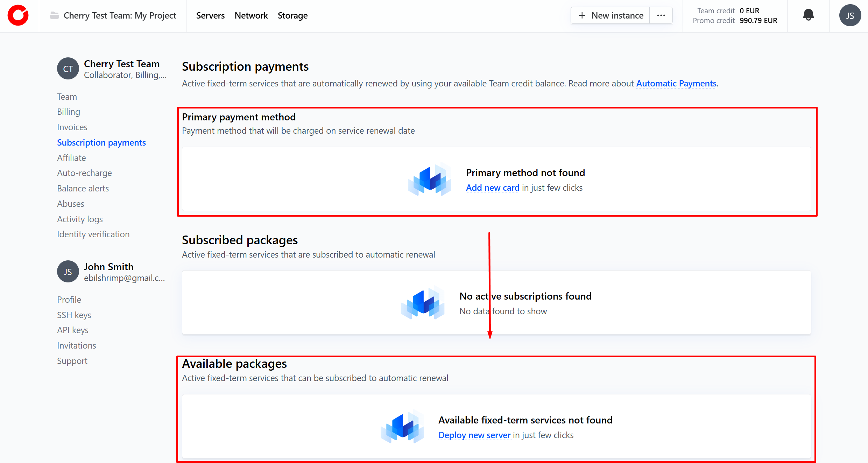Image resolution: width=868 pixels, height=463 pixels.
Task: Go to Billing in the sidebar
Action: click(x=69, y=112)
